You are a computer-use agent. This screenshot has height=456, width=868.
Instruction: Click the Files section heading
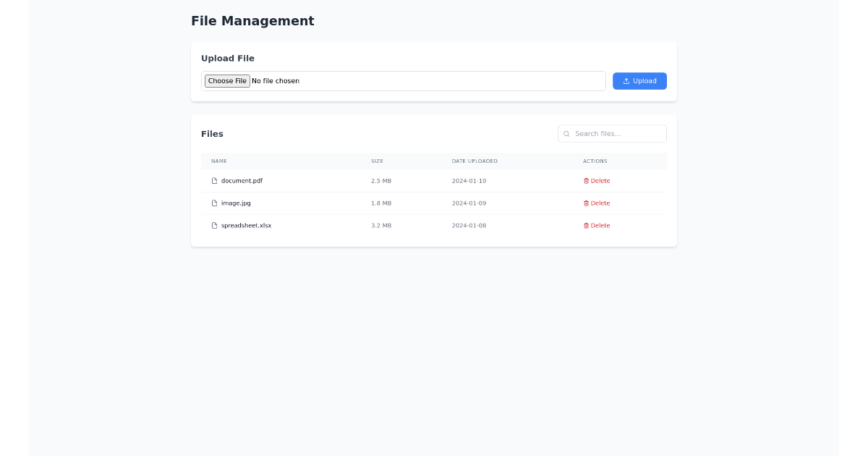pos(212,134)
